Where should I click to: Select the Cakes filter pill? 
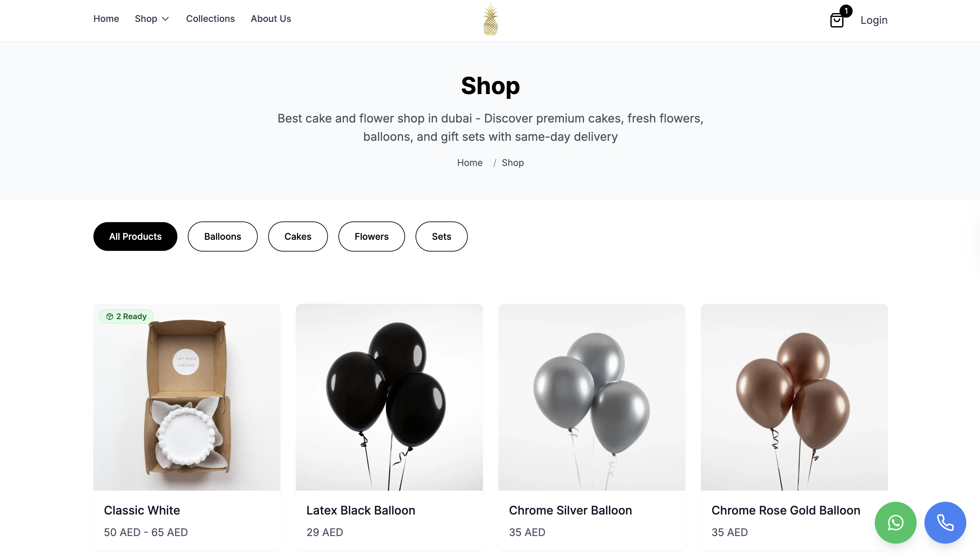pyautogui.click(x=298, y=237)
